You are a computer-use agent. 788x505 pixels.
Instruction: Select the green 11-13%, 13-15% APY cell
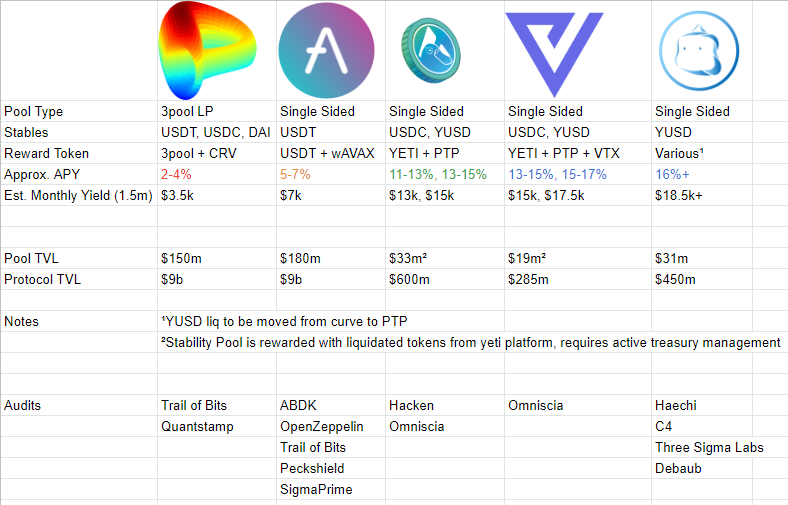(x=439, y=174)
